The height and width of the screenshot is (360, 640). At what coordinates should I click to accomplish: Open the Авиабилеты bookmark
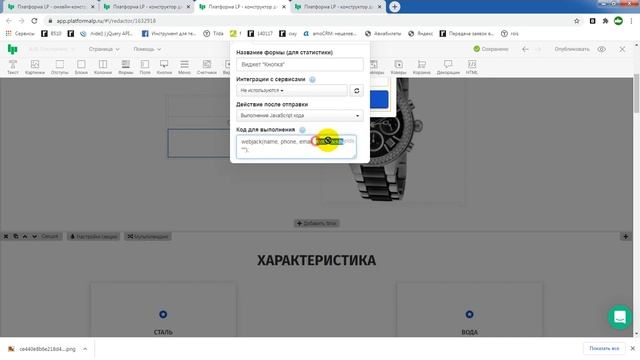point(383,33)
